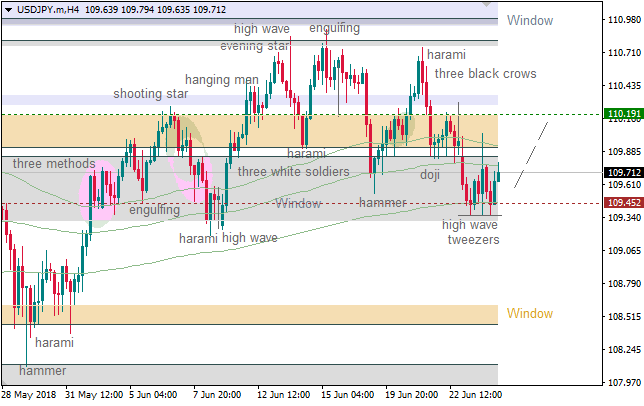
Task: Select the "hanging man" annotation
Action: [x=222, y=79]
